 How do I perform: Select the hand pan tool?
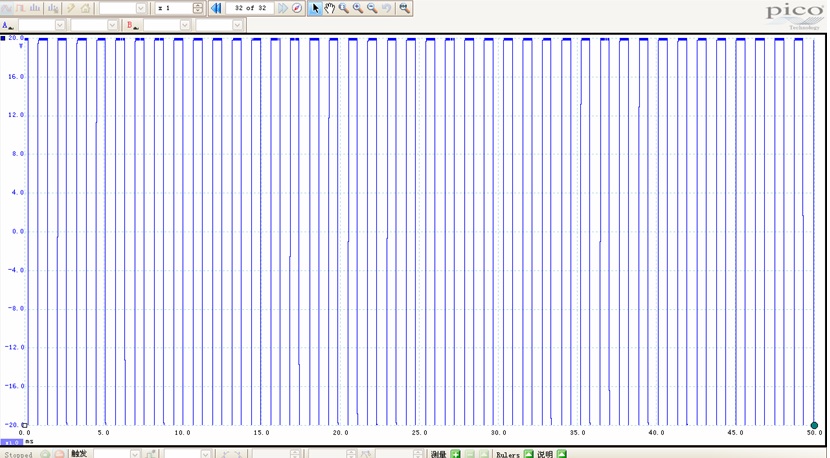(x=329, y=8)
